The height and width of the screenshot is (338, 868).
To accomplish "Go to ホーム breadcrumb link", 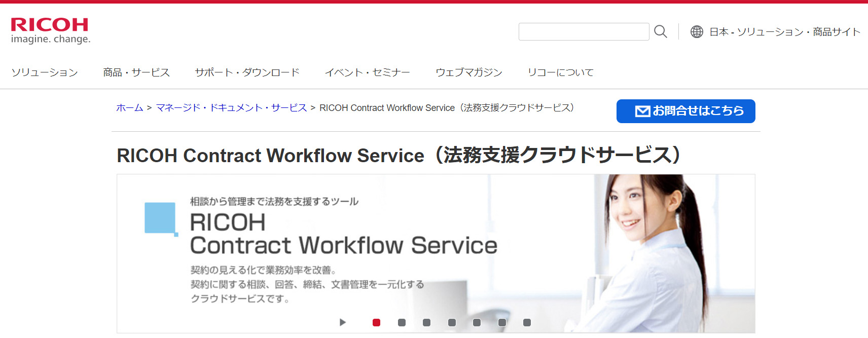I will [x=130, y=107].
